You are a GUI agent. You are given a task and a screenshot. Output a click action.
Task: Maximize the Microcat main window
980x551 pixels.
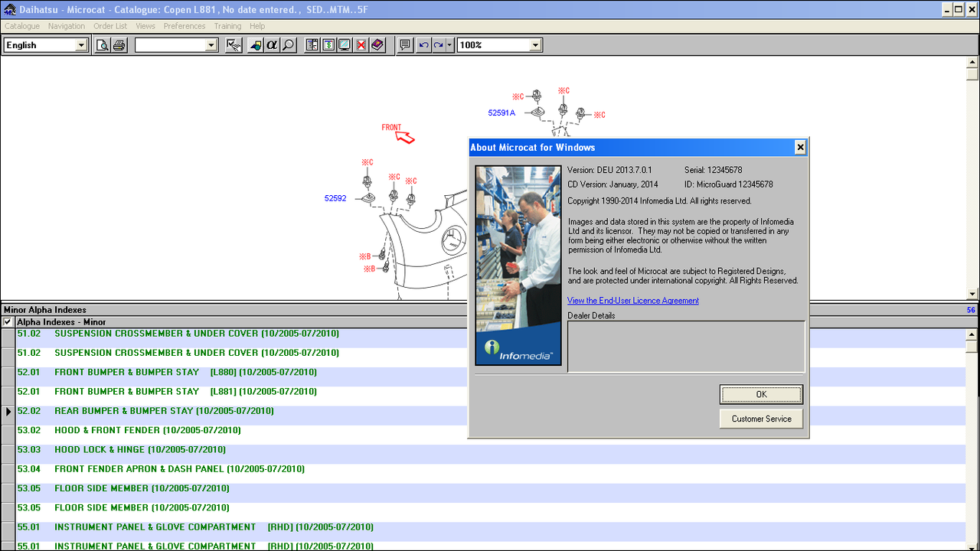pos(959,9)
